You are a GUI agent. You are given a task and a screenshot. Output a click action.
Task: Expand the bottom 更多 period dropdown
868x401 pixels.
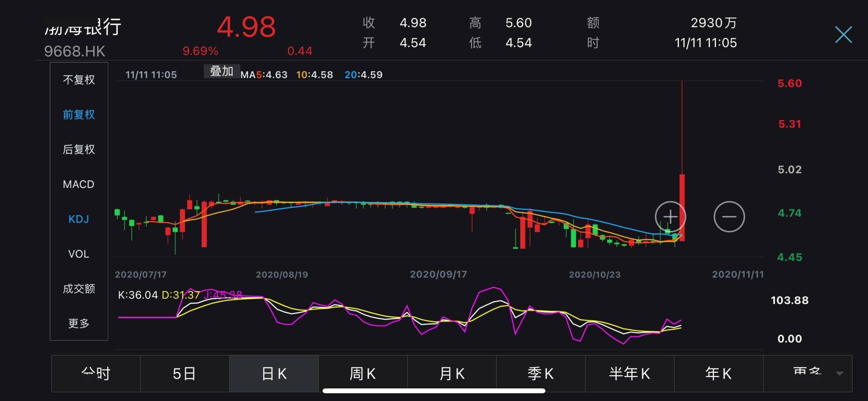pos(808,373)
